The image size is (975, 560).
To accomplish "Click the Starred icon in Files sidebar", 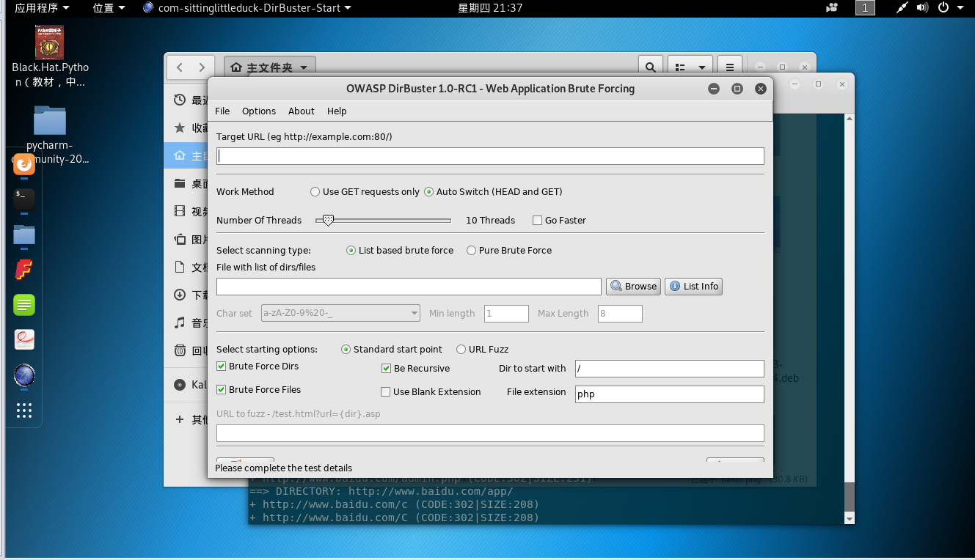I will (179, 128).
